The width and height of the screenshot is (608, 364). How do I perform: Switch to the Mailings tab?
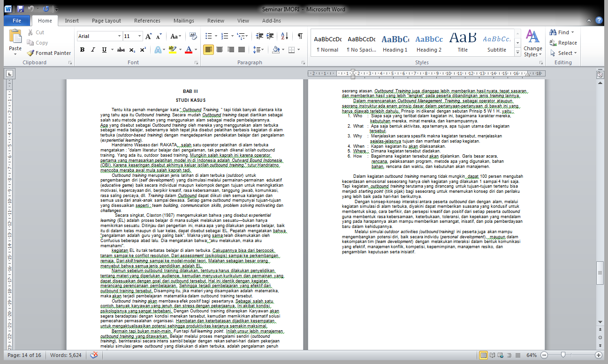184,21
